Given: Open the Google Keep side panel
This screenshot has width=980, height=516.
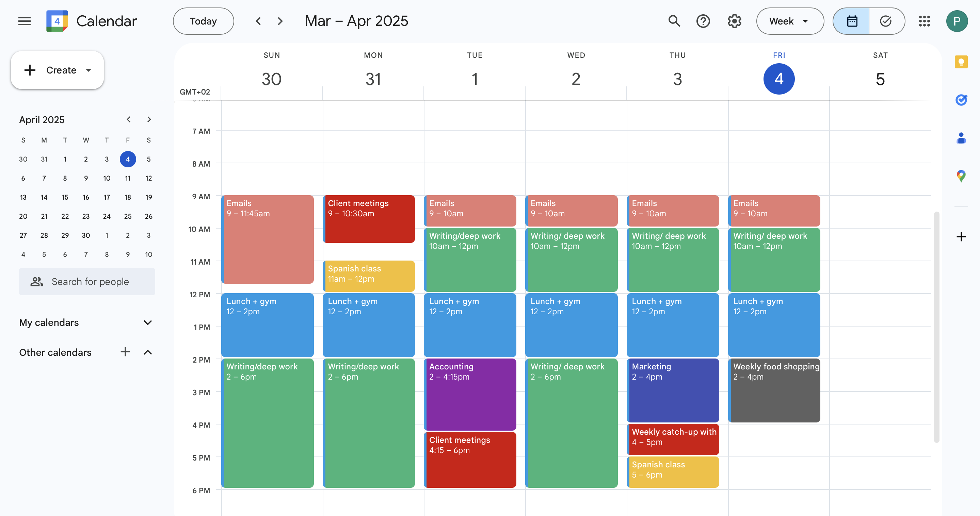Looking at the screenshot, I should click(x=962, y=62).
